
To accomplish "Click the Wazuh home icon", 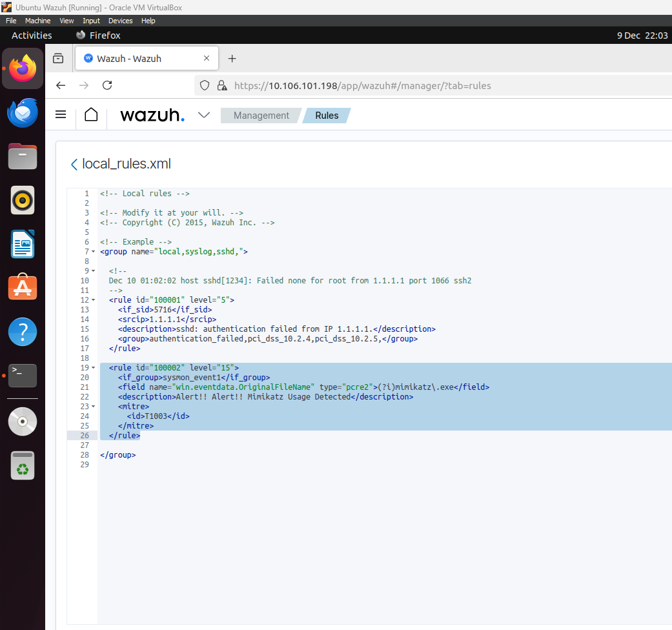I will pyautogui.click(x=91, y=115).
